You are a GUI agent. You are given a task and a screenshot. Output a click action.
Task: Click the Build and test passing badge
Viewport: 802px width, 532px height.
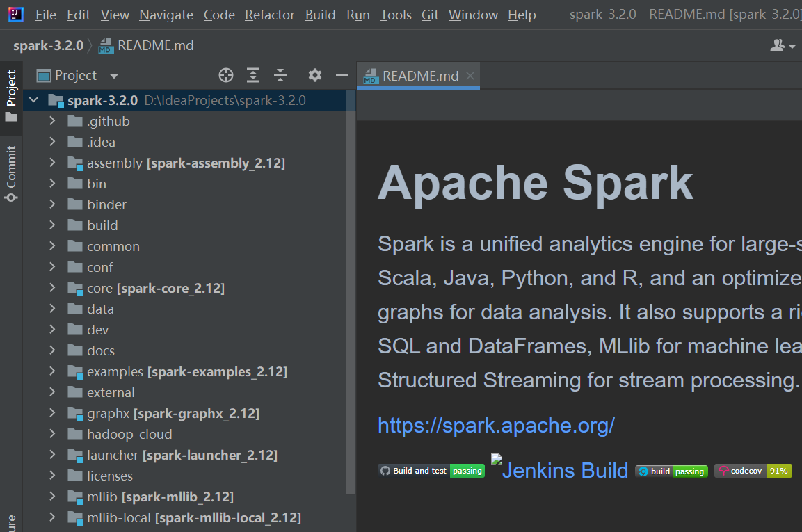[431, 471]
